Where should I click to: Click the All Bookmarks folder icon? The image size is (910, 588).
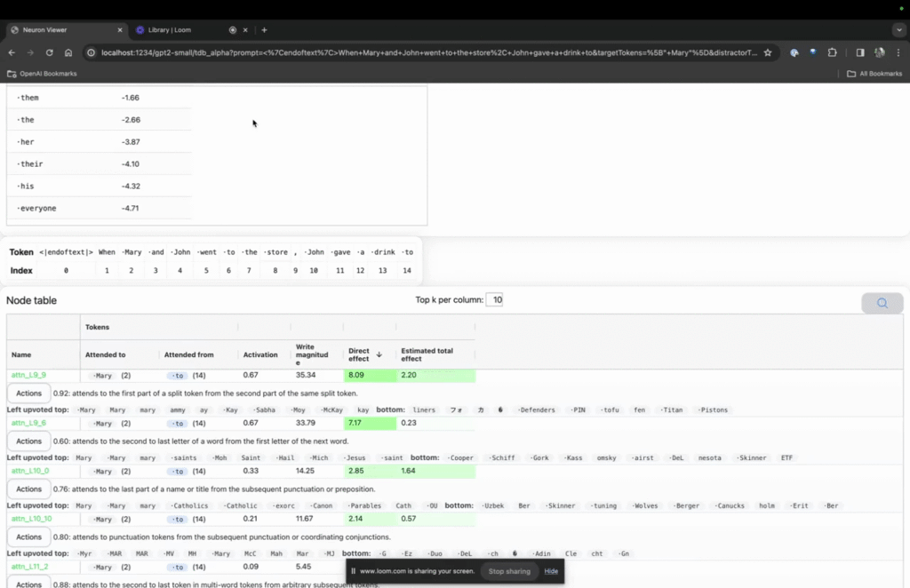click(853, 73)
